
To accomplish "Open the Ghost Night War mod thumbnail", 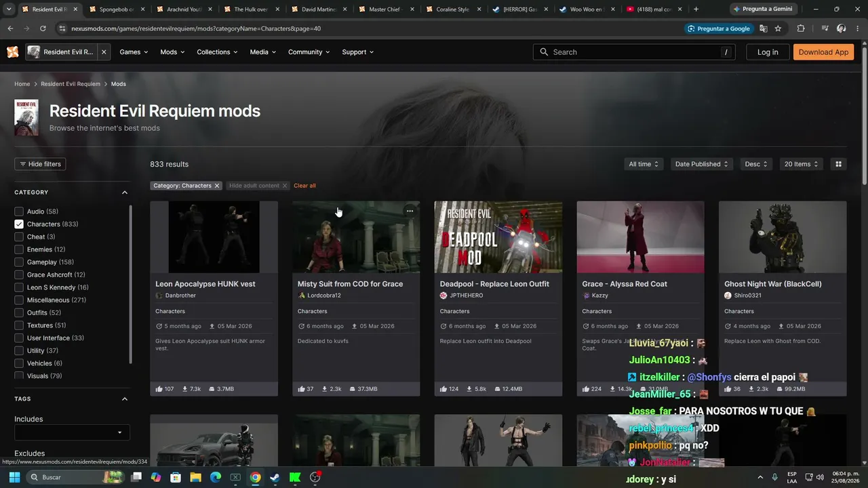I will [x=783, y=237].
